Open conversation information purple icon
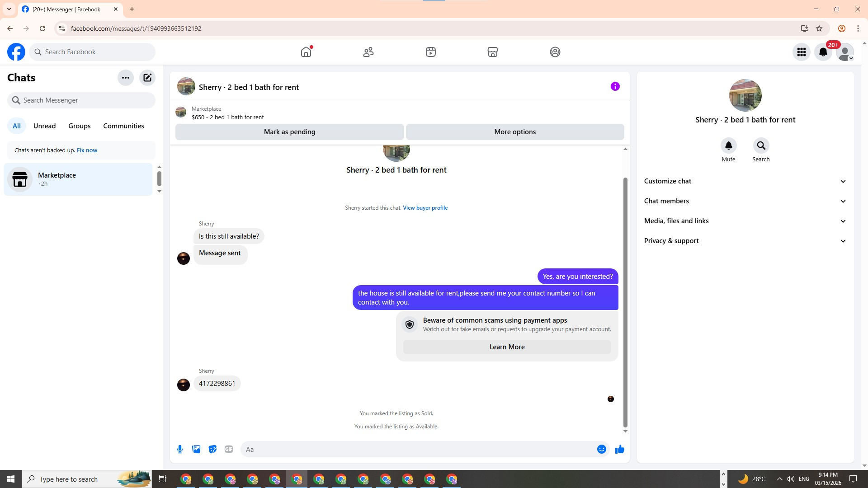Image resolution: width=868 pixels, height=488 pixels. 615,86
